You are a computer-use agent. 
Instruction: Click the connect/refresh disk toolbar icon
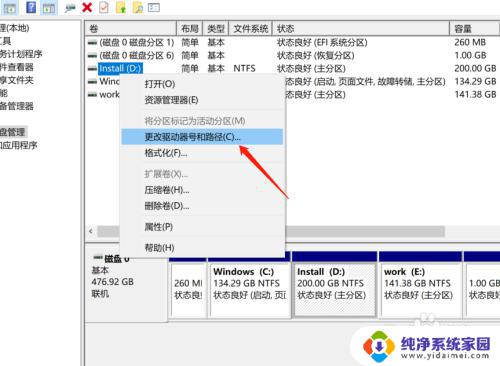pyautogui.click(x=70, y=8)
